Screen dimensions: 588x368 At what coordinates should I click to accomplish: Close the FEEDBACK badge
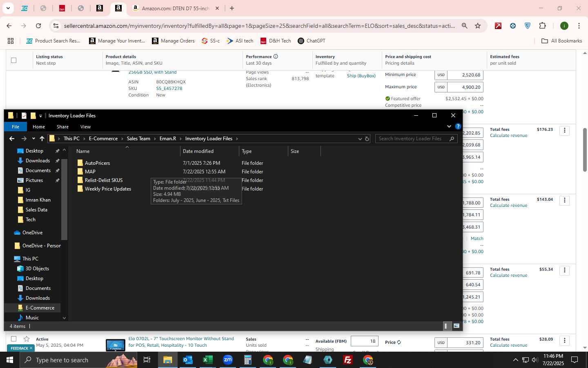click(31, 348)
